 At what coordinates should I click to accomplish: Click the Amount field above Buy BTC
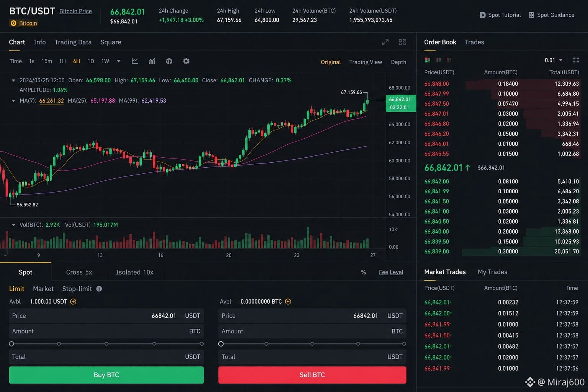pos(106,331)
